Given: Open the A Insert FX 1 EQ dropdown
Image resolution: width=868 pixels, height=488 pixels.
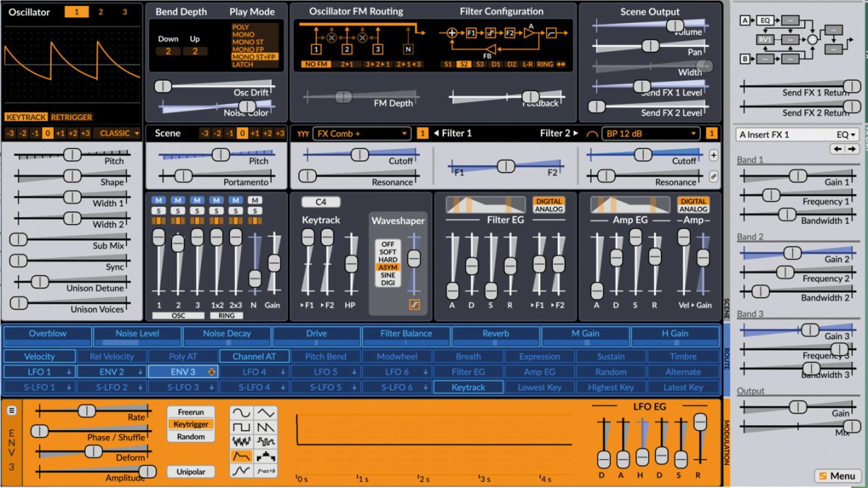Looking at the screenshot, I should [x=798, y=134].
